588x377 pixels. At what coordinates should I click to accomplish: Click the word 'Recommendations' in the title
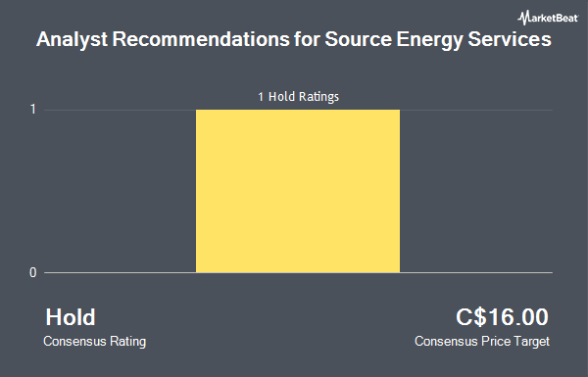201,39
